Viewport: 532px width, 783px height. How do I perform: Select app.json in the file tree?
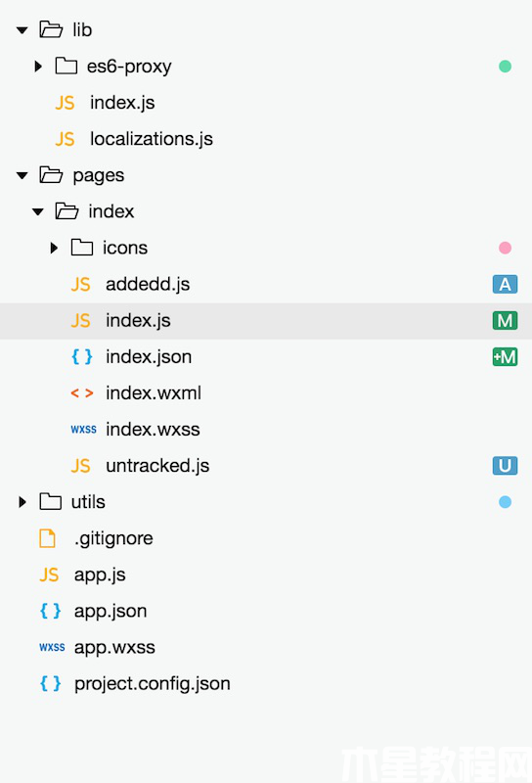[x=111, y=611]
